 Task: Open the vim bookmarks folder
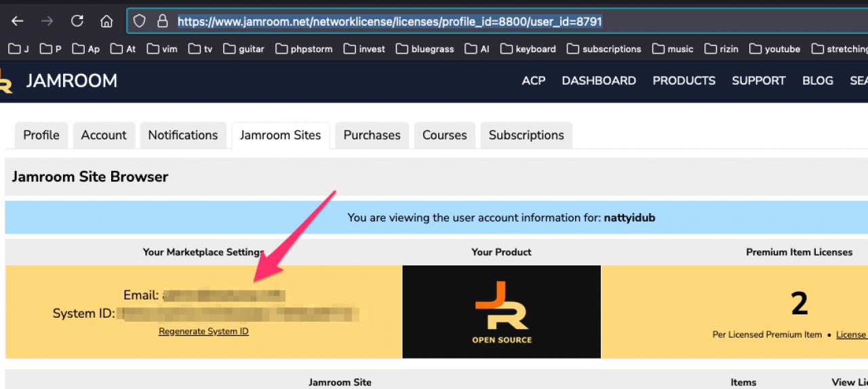162,49
